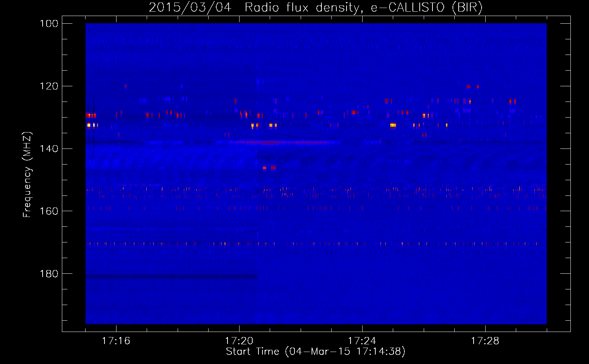Click the 17:16 time tick label
The width and height of the screenshot is (589, 364).
(116, 341)
